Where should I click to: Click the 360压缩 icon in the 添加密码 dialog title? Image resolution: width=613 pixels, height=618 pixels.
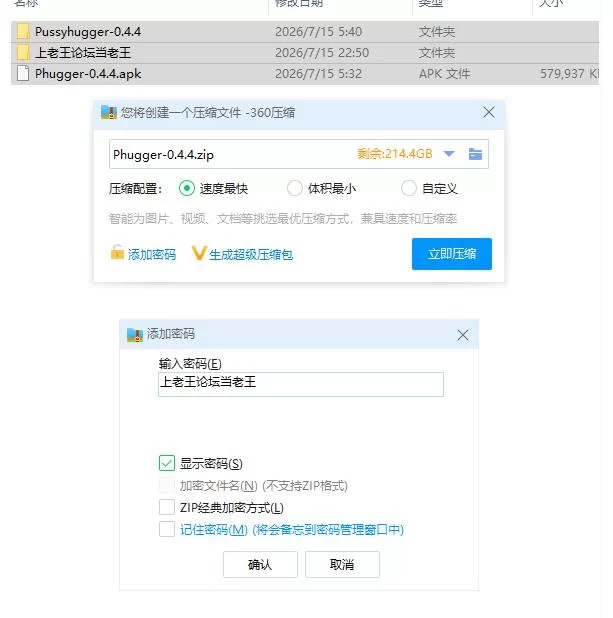pos(135,335)
